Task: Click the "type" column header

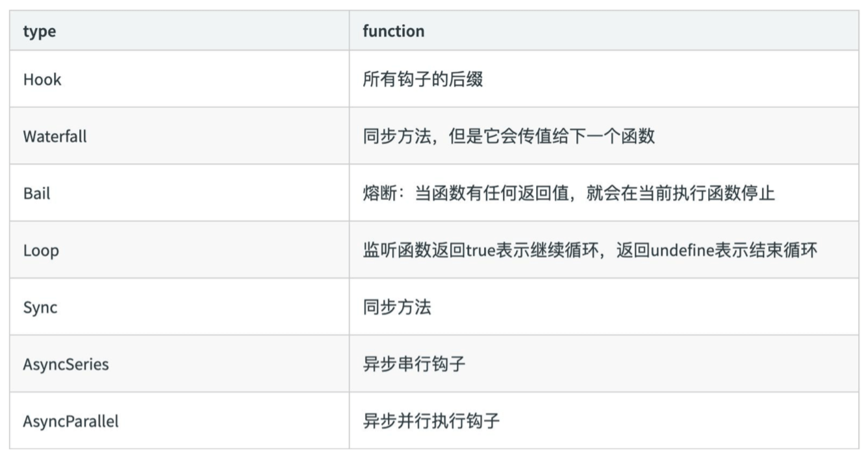Action: click(40, 31)
